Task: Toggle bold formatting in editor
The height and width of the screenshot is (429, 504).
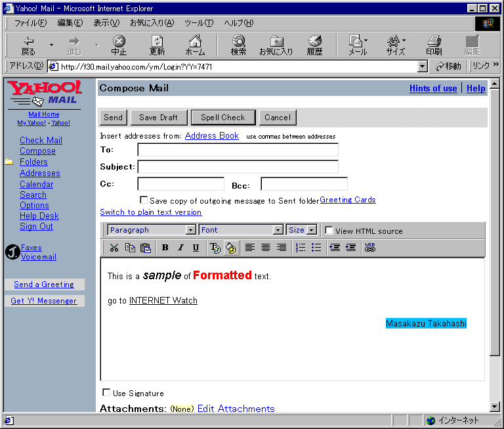Action: click(165, 248)
